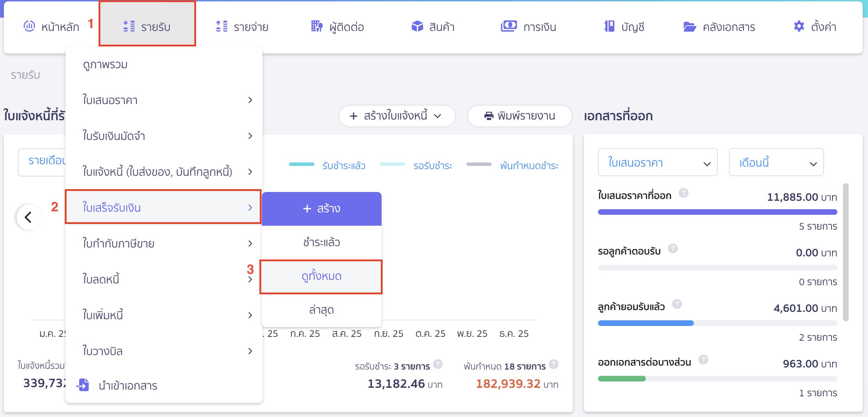Click the income list icon beside รายรับ

(129, 26)
